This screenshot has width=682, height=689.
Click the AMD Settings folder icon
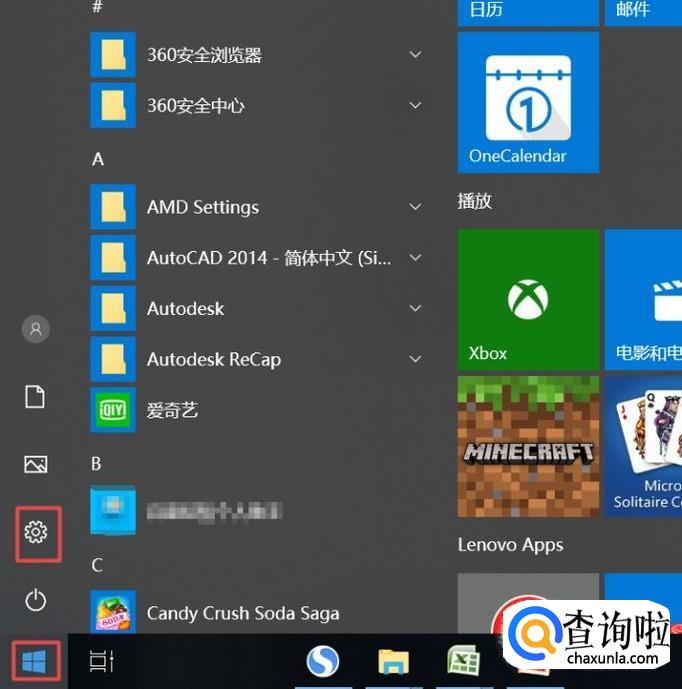coord(113,207)
